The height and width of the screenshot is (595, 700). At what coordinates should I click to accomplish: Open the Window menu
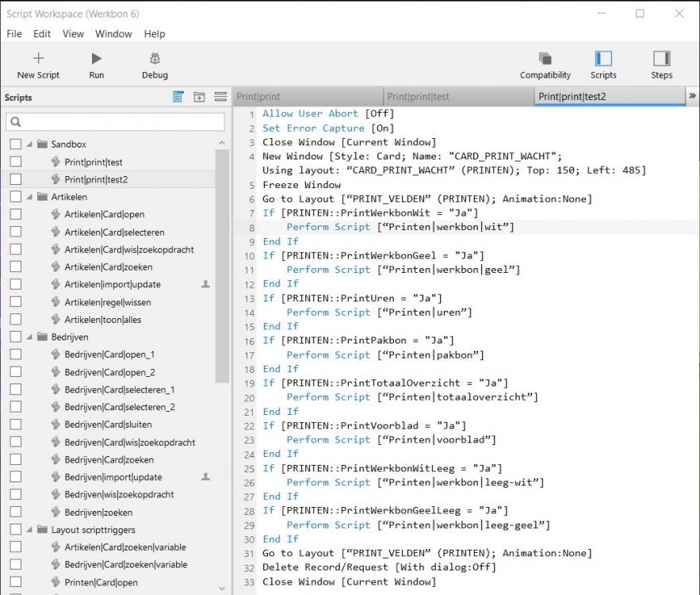(x=113, y=34)
